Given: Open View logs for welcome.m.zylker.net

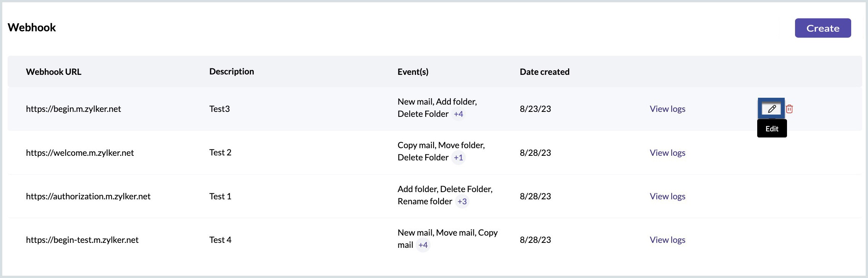Looking at the screenshot, I should tap(667, 153).
